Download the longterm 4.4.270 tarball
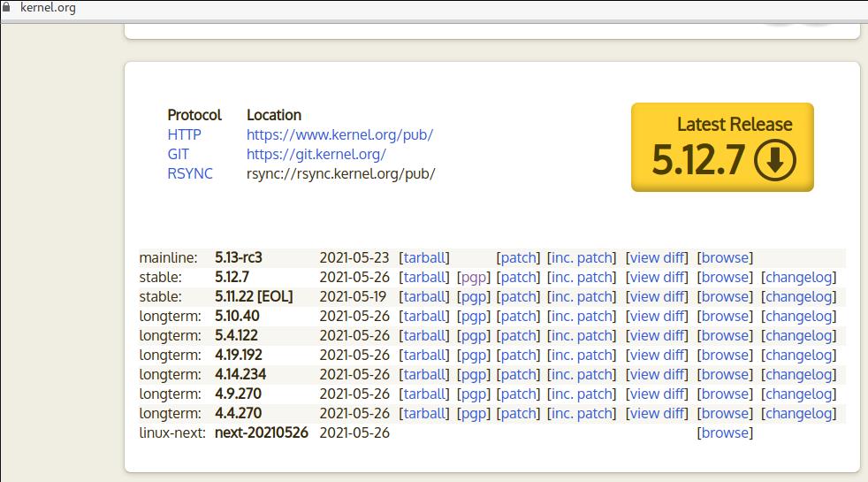 pos(424,413)
